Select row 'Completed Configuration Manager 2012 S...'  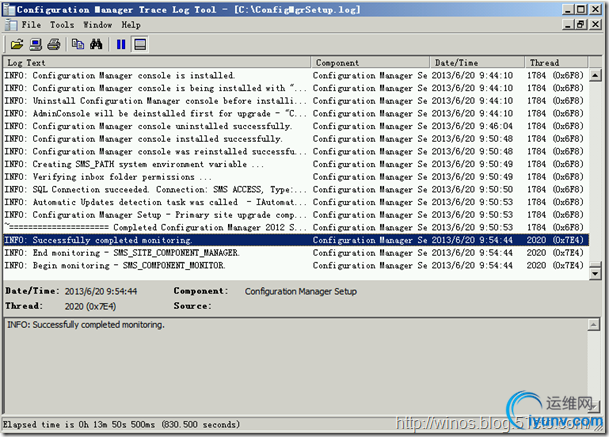click(296, 227)
